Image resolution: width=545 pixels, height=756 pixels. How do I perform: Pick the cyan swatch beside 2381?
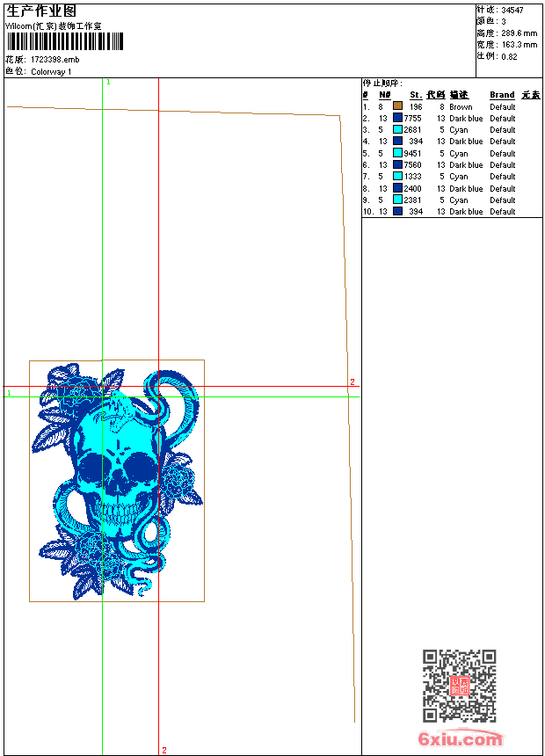point(397,200)
